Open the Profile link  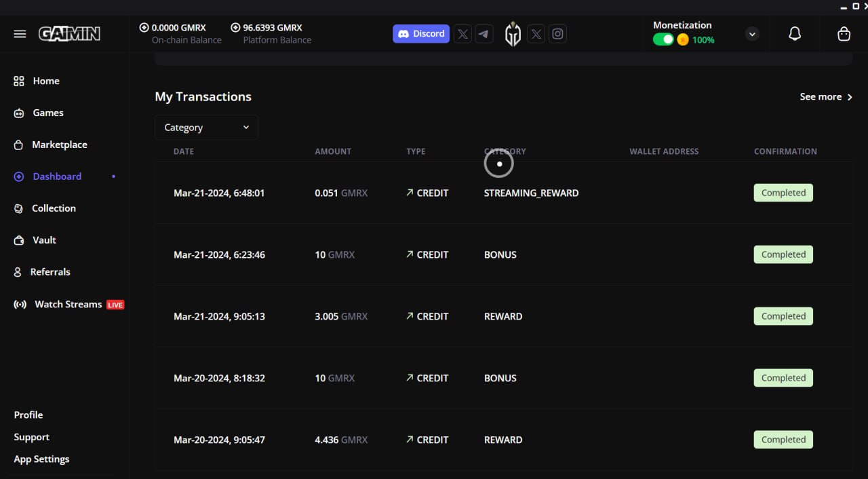[28, 415]
